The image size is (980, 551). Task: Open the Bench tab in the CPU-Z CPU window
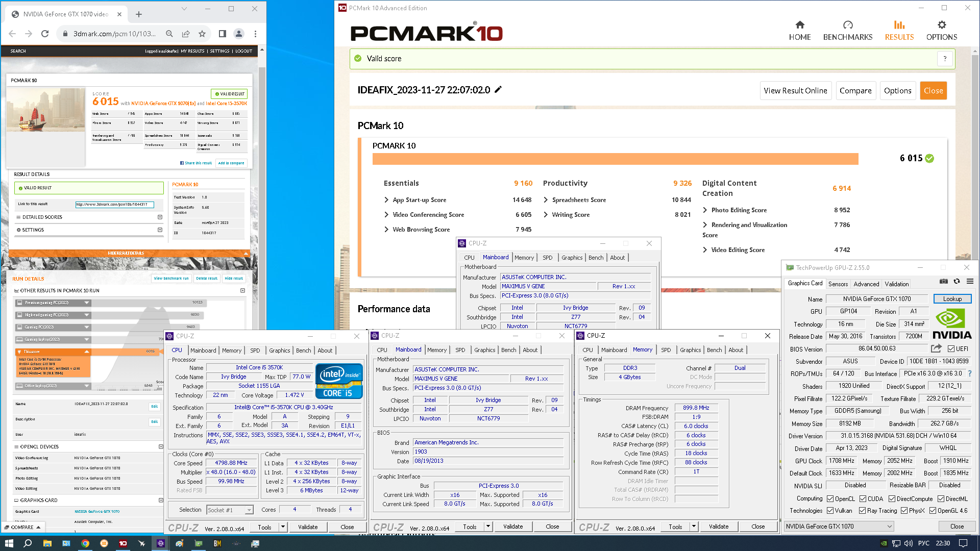click(x=303, y=350)
